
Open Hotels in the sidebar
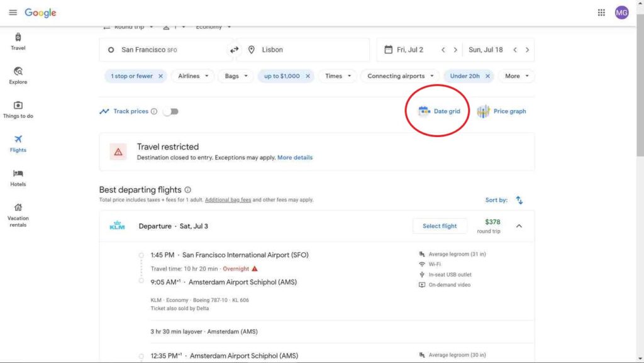point(18,178)
